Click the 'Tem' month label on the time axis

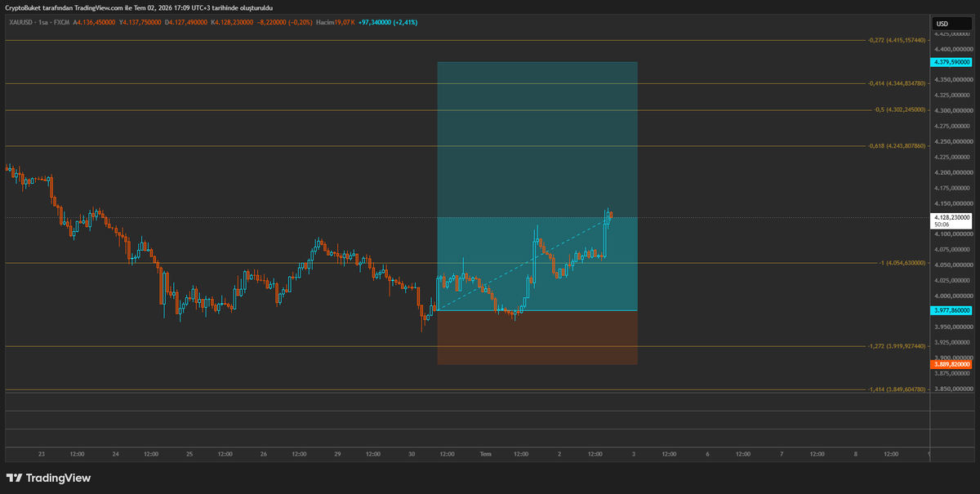click(x=485, y=453)
